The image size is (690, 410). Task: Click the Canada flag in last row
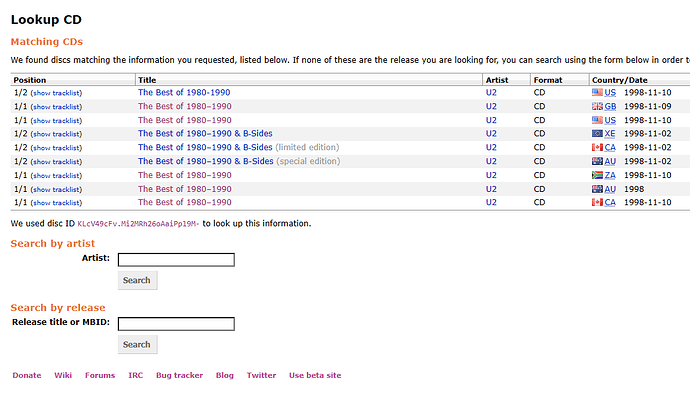pos(597,202)
